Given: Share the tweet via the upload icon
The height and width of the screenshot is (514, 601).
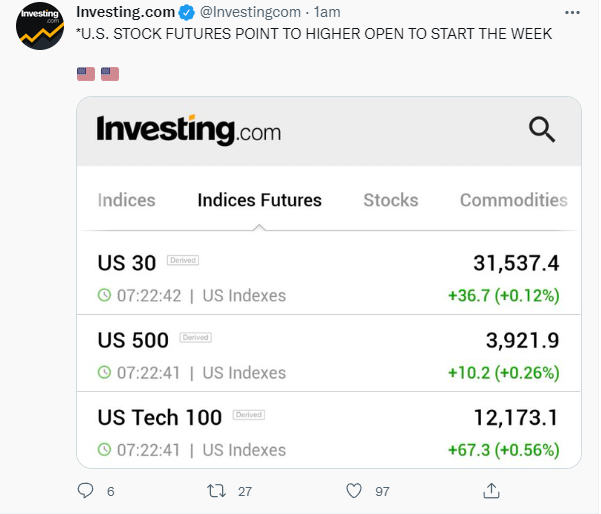Looking at the screenshot, I should pyautogui.click(x=491, y=490).
